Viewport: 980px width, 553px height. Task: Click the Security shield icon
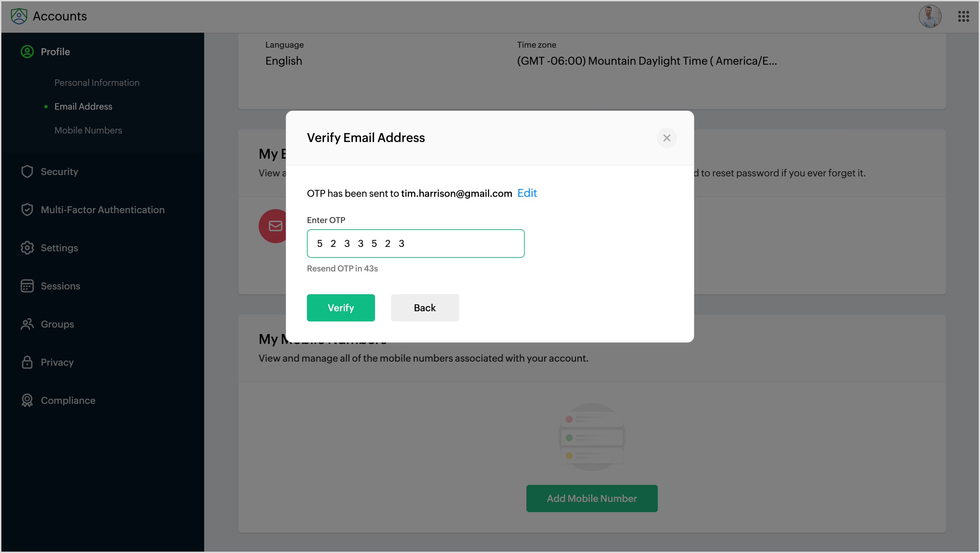27,172
